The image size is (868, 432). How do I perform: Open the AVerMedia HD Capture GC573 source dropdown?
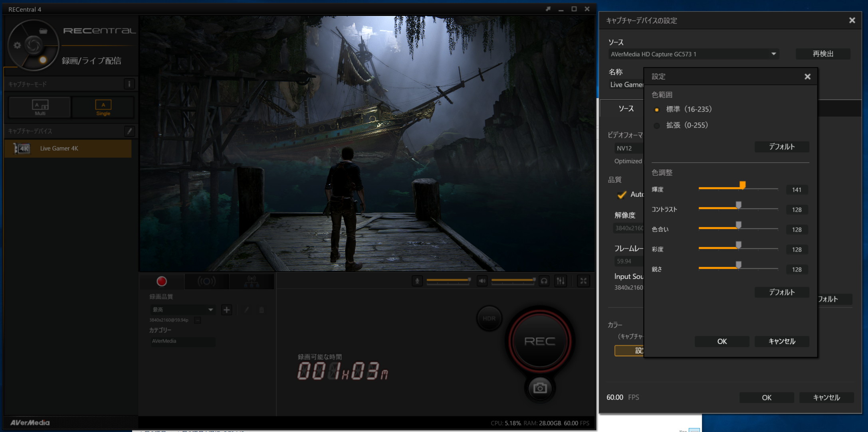(694, 54)
